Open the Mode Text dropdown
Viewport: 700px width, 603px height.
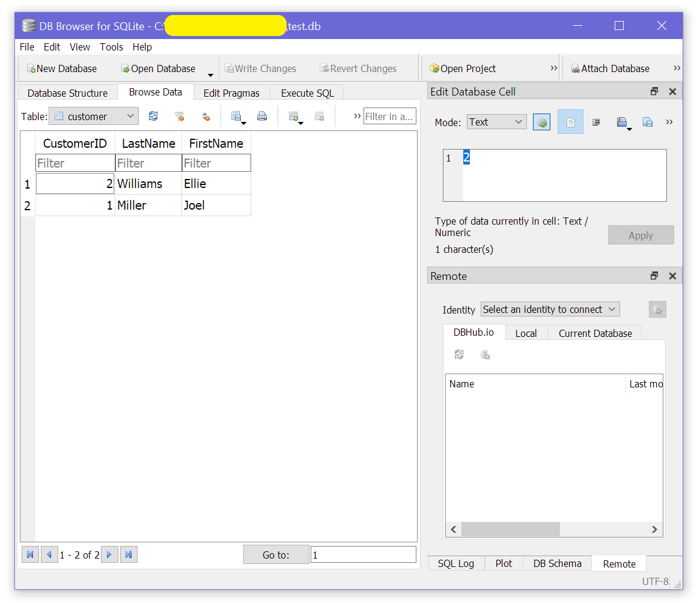(x=497, y=122)
